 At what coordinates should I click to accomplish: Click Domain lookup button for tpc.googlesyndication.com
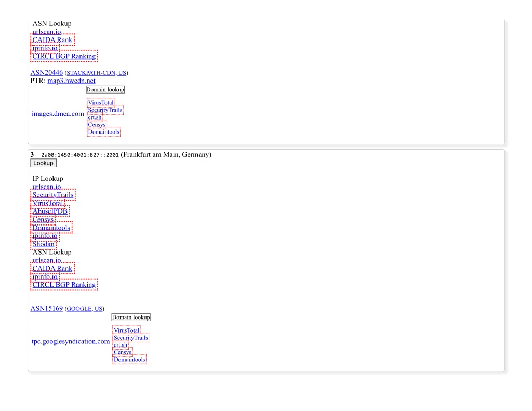point(131,317)
